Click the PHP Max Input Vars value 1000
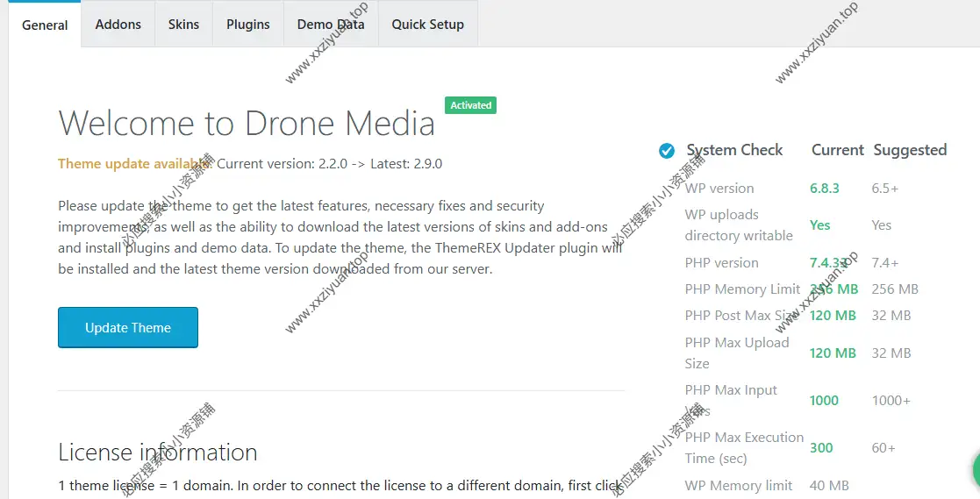The width and height of the screenshot is (980, 499). (824, 400)
